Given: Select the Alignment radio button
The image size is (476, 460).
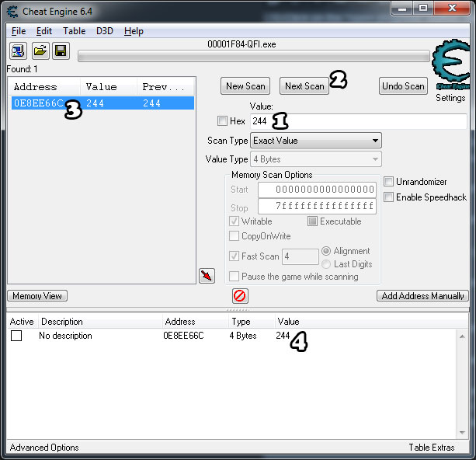Looking at the screenshot, I should click(x=325, y=251).
